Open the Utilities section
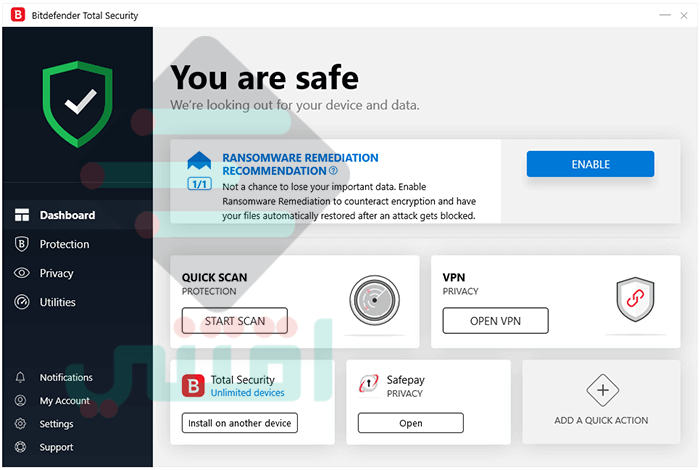Screen dimensions: 700x470 [x=78, y=302]
